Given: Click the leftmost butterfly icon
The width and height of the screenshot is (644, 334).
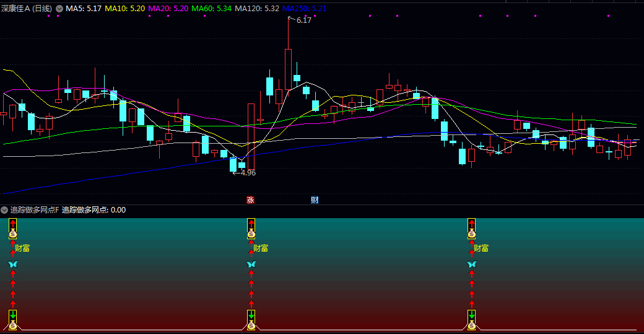Looking at the screenshot, I should pos(13,264).
